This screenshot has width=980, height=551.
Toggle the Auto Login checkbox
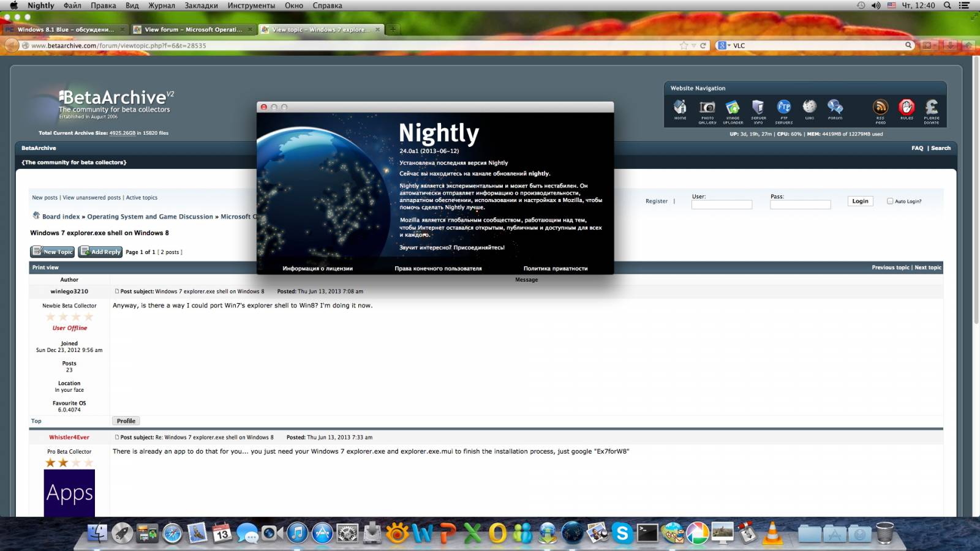click(890, 201)
